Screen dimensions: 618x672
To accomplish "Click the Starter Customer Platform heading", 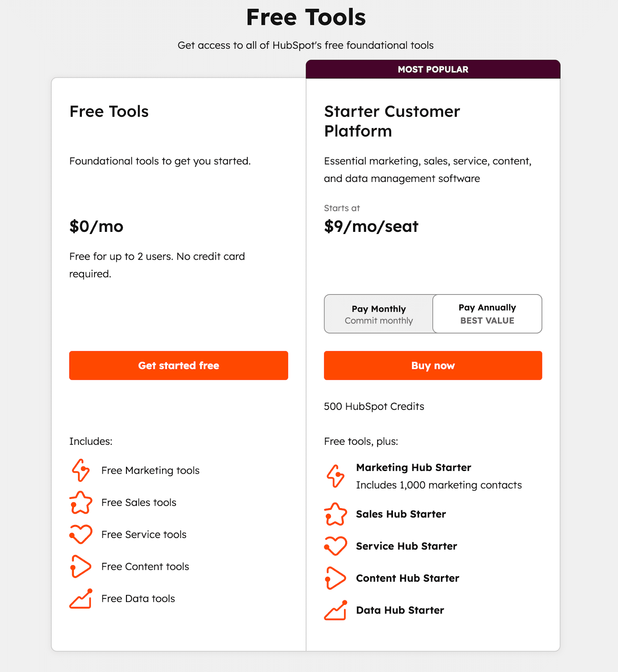I will [x=392, y=121].
